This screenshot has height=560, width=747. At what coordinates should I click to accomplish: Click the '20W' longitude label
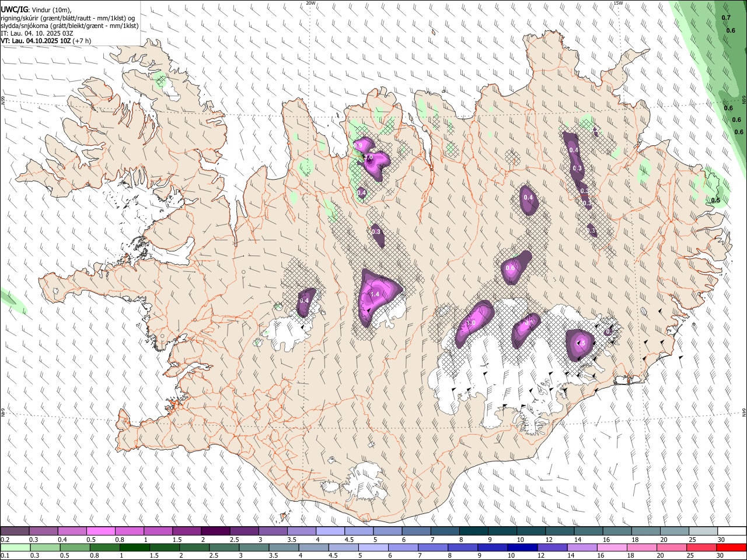click(311, 3)
